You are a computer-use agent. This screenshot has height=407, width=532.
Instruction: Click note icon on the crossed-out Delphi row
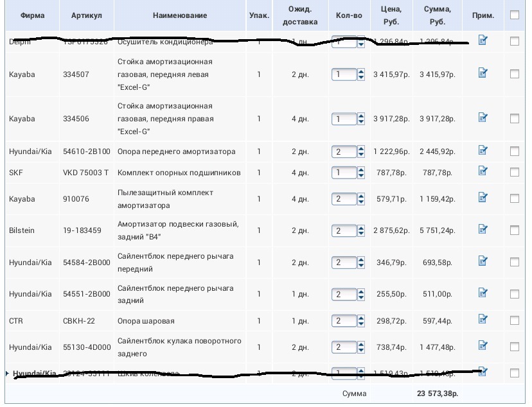[483, 40]
